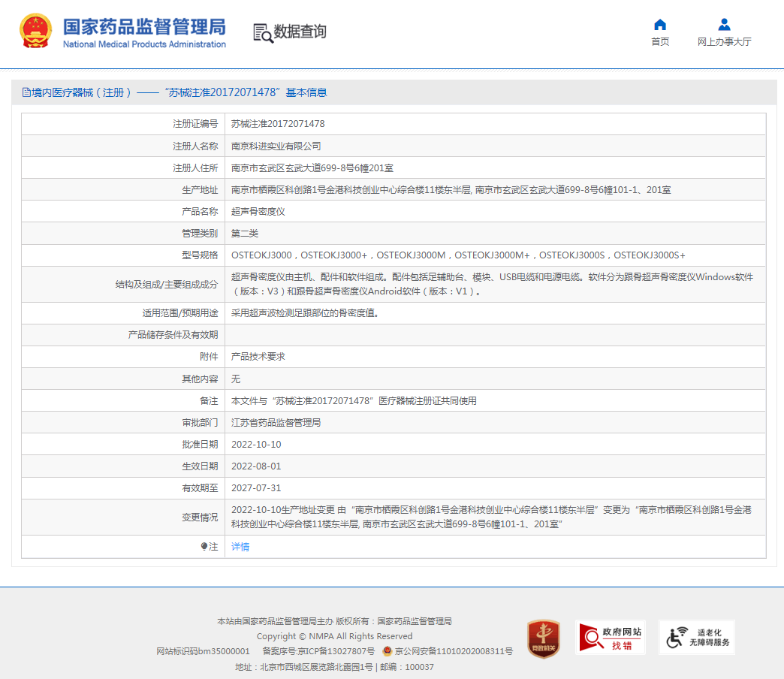Click the 注册证编号 value 苏械注准20172071478
The height and width of the screenshot is (679, 784).
click(x=278, y=124)
